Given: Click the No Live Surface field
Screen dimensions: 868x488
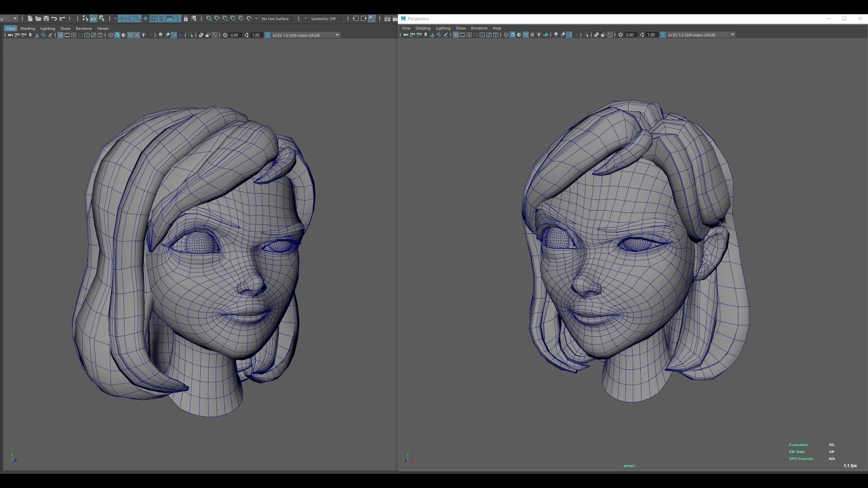Looking at the screenshot, I should point(275,18).
